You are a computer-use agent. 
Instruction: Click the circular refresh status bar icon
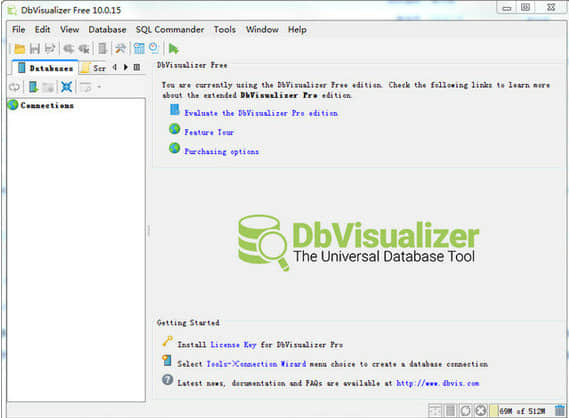465,411
